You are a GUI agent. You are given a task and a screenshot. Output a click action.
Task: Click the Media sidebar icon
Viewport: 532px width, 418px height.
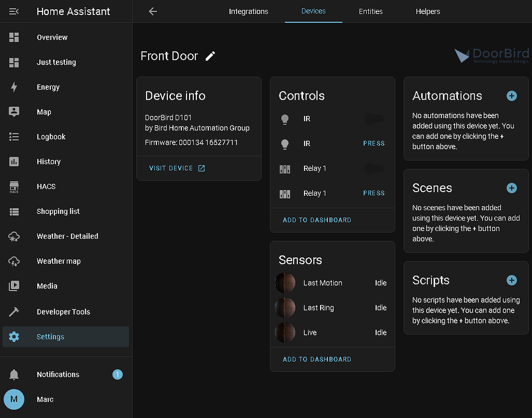[14, 286]
